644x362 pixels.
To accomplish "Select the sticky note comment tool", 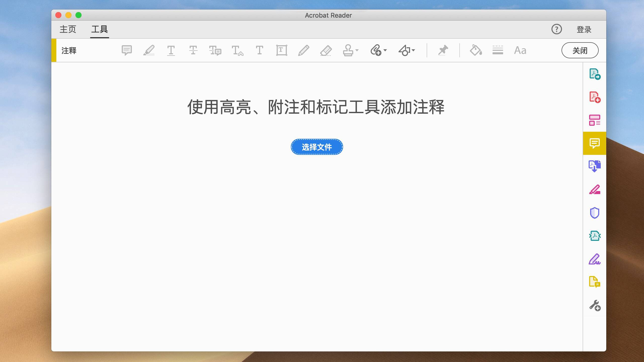I will [127, 50].
